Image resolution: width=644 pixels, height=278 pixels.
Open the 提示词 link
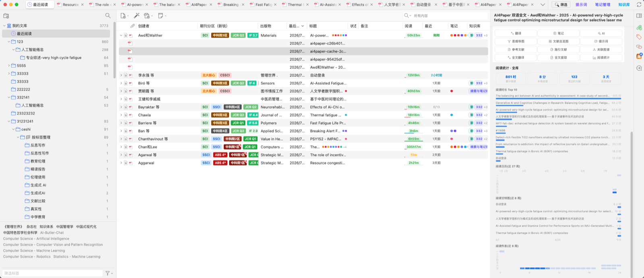point(581,5)
